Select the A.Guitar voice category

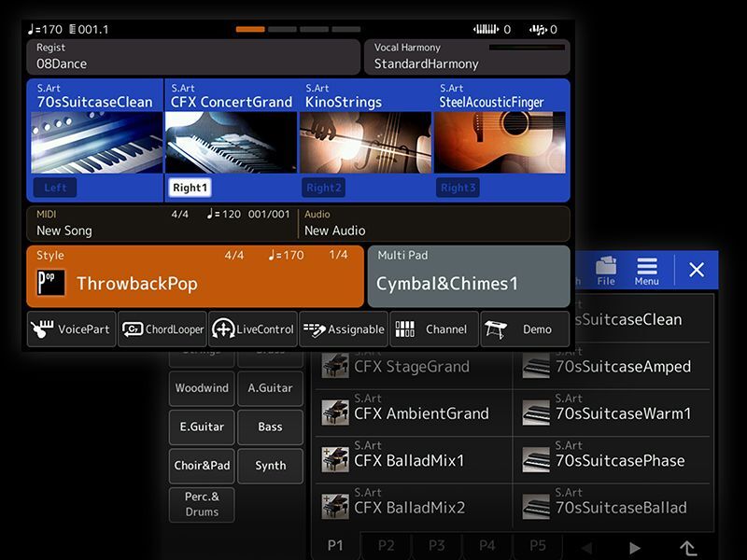270,388
